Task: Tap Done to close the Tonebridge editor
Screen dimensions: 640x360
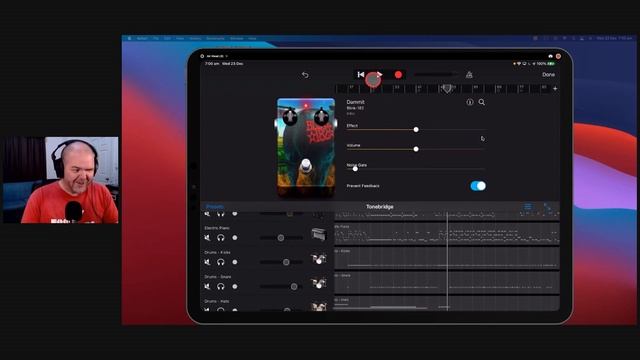Action: click(548, 74)
